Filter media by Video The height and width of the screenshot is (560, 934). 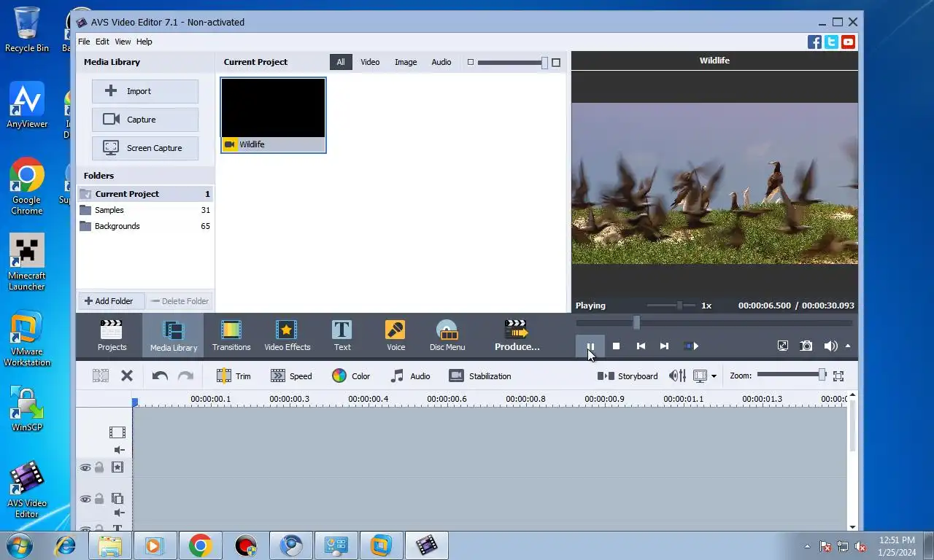(370, 62)
